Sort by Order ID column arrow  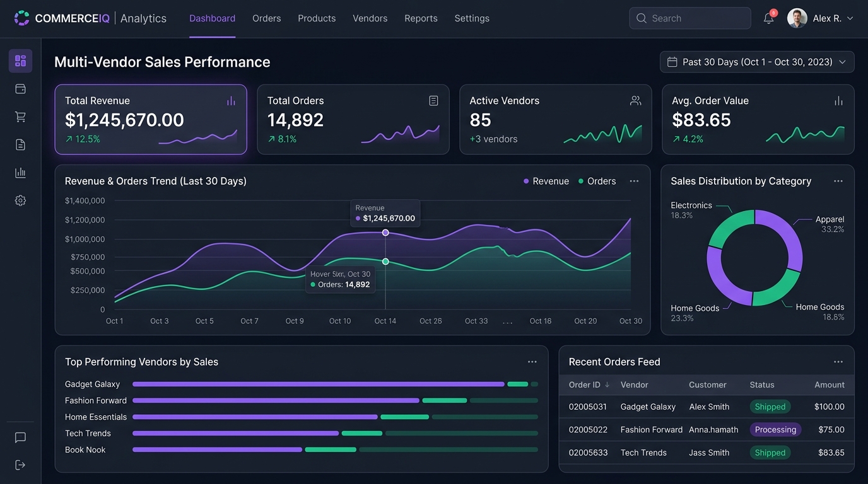(x=607, y=384)
